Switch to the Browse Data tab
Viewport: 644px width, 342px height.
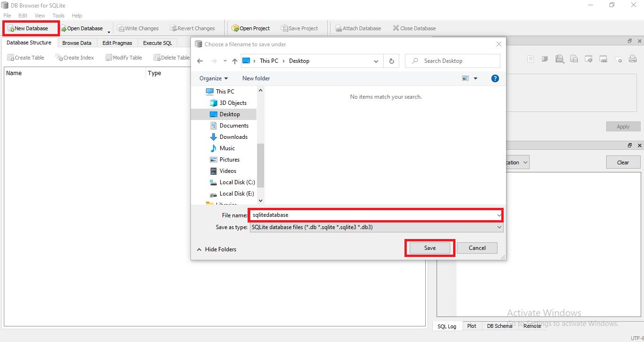77,43
